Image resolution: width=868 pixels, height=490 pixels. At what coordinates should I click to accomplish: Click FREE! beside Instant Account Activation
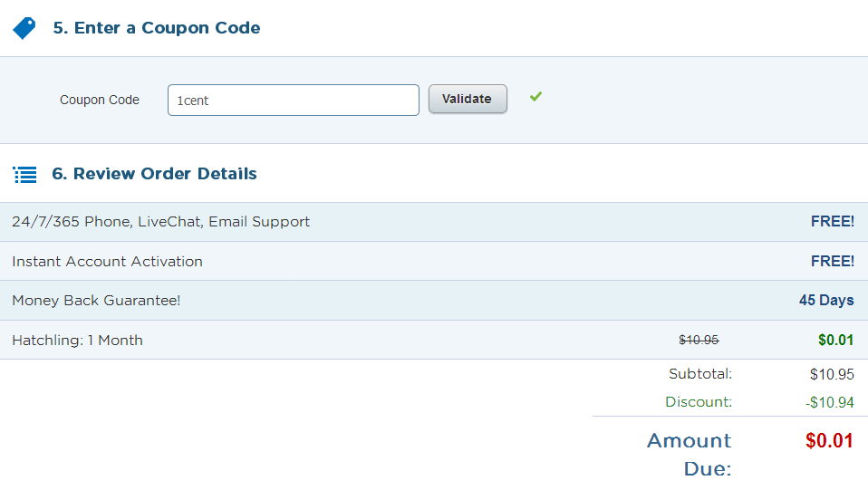click(832, 262)
